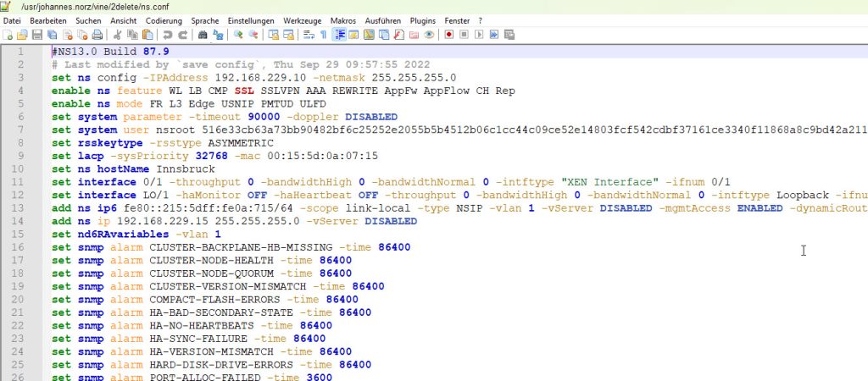The width and height of the screenshot is (868, 381).
Task: Paste with the clipboard icon
Action: (147, 35)
